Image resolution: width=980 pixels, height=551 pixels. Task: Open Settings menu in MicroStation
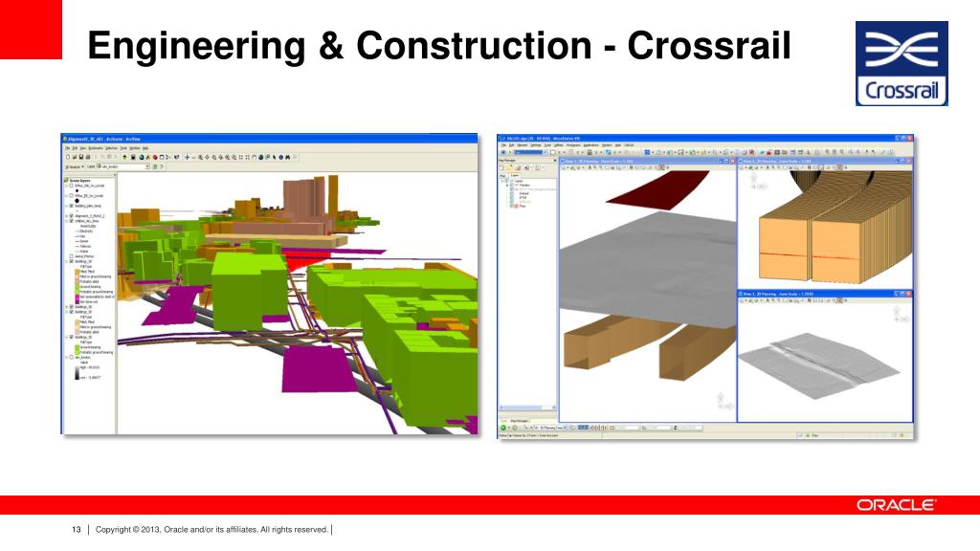pos(536,145)
